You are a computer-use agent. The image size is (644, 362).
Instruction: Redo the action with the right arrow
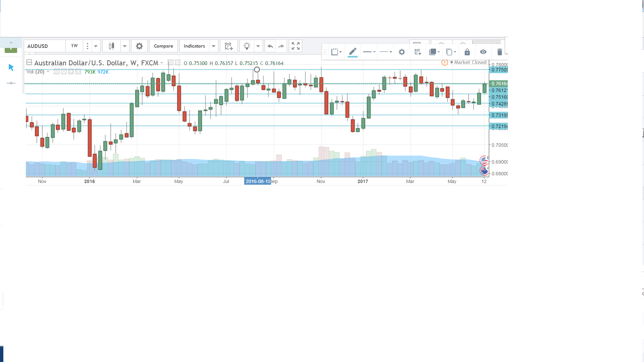[x=281, y=46]
